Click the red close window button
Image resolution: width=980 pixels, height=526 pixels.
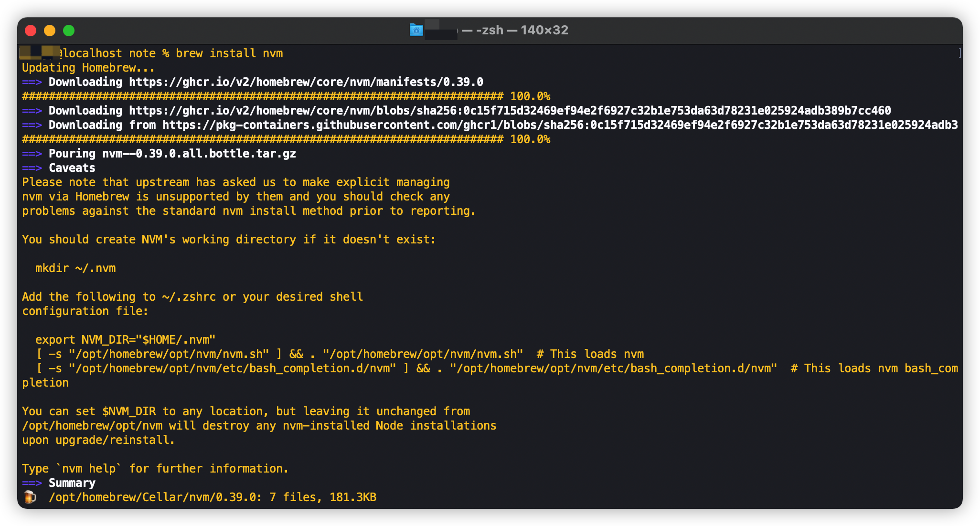point(31,31)
